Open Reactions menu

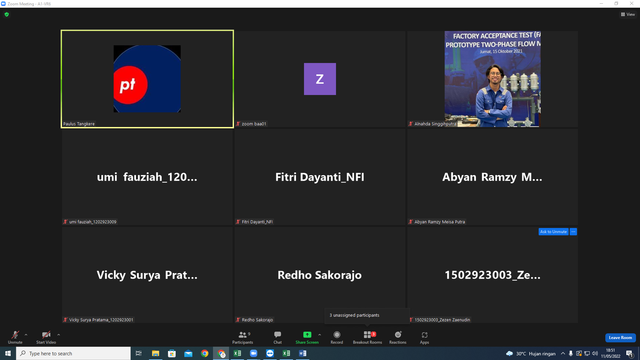click(398, 337)
